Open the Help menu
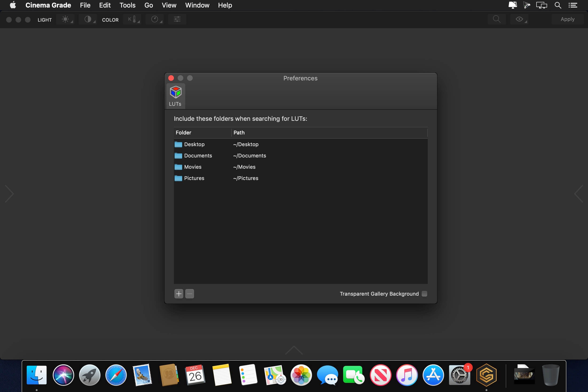 [x=225, y=5]
